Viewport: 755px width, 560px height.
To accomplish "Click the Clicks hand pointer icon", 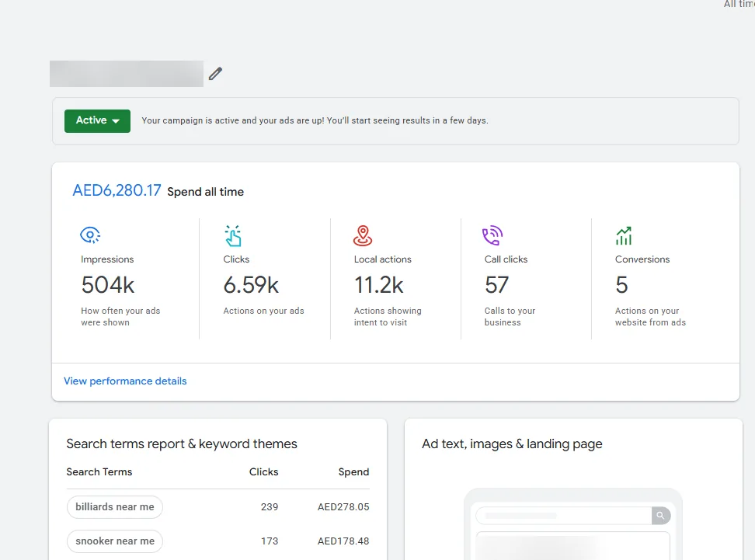I will [233, 236].
